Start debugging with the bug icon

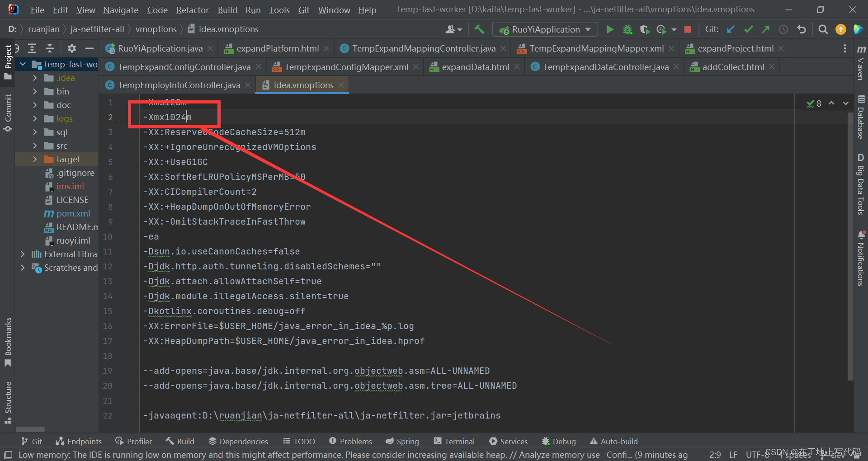coord(627,29)
